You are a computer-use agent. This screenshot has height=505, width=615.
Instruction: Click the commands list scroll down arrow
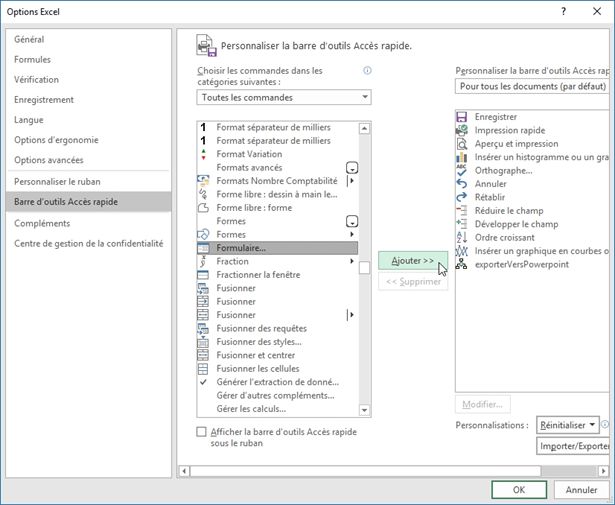click(364, 410)
